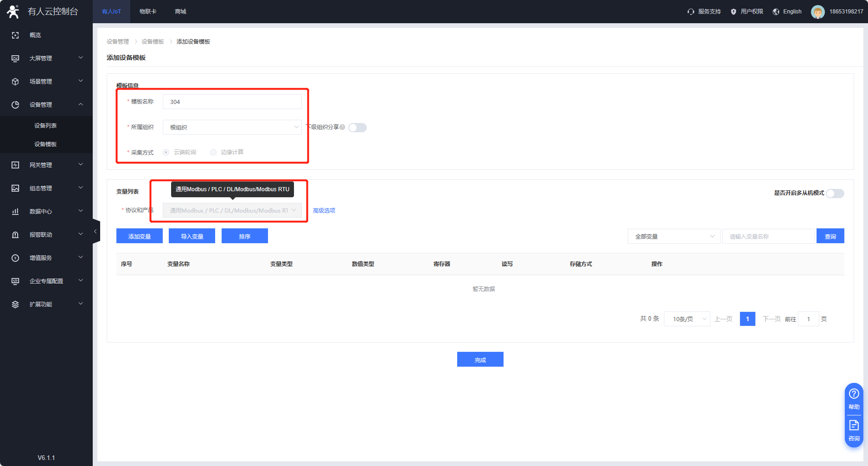Open the 所属组织 dropdown
The width and height of the screenshot is (868, 466).
(x=232, y=127)
